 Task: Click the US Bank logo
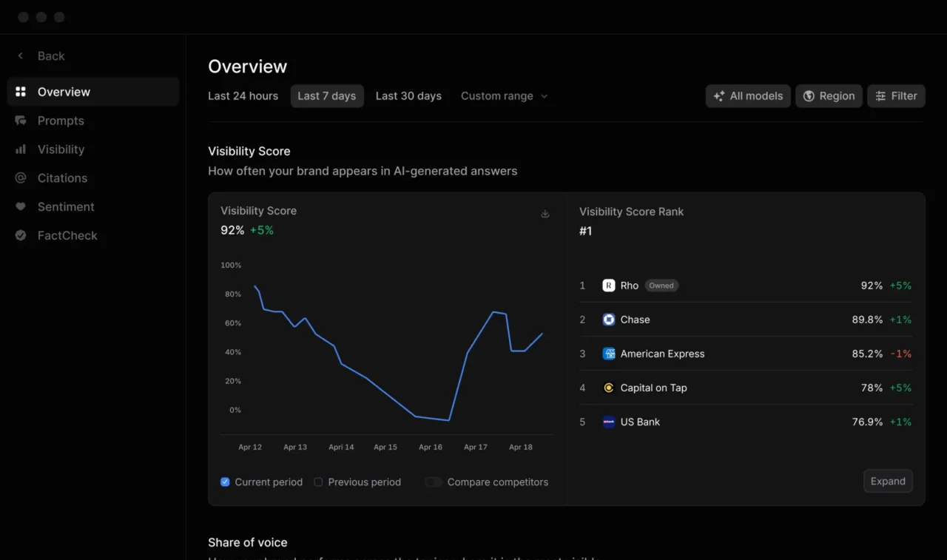pyautogui.click(x=609, y=422)
